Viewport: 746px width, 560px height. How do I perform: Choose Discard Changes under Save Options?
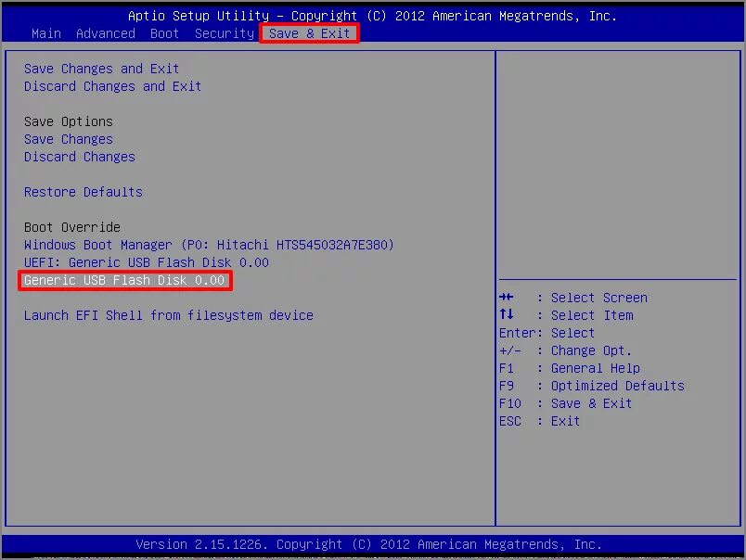(x=80, y=157)
